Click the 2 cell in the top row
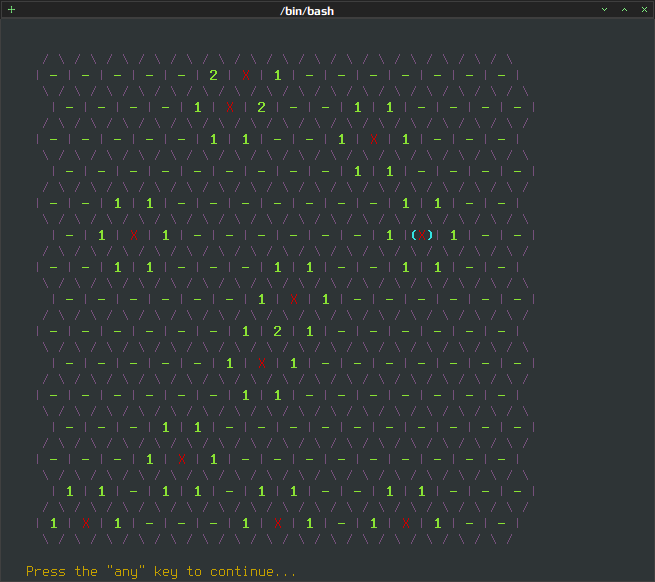 click(213, 75)
